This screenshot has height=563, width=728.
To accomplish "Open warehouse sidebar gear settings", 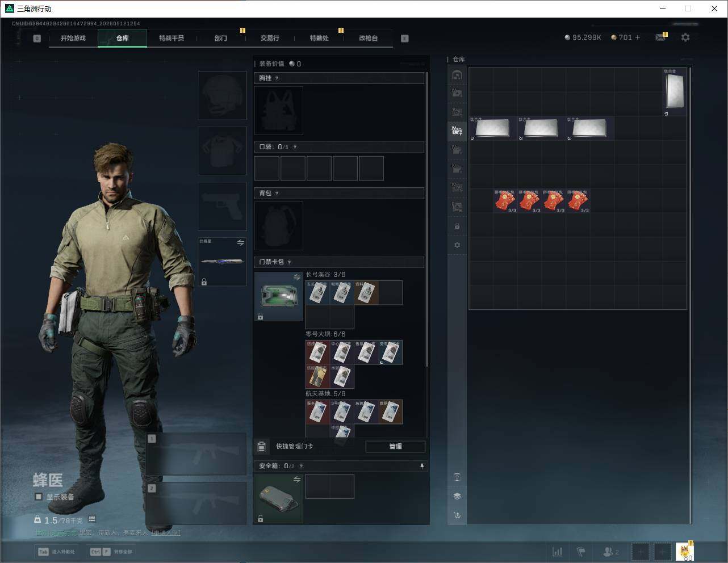I will [x=457, y=245].
